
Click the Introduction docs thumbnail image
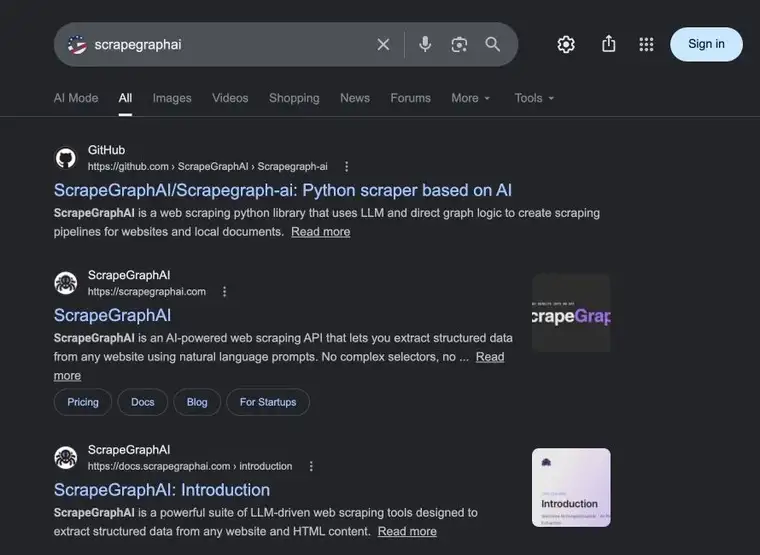[x=571, y=487]
